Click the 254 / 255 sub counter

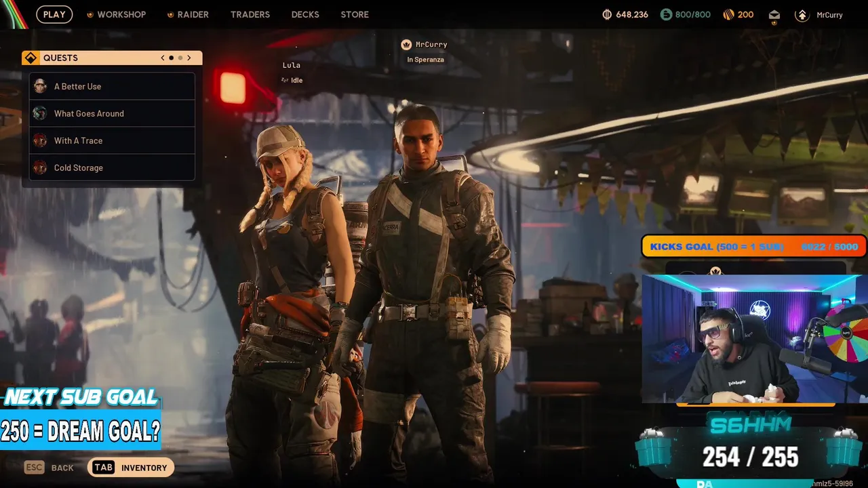click(750, 457)
